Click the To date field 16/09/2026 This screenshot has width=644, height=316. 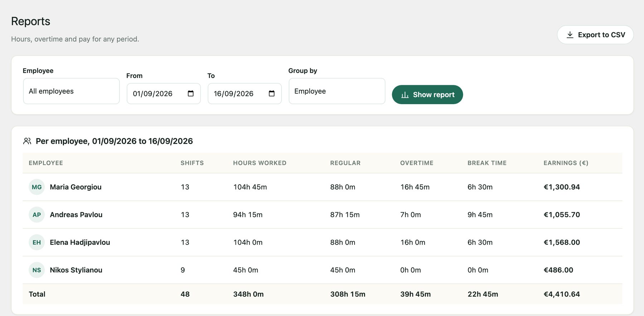pyautogui.click(x=244, y=94)
